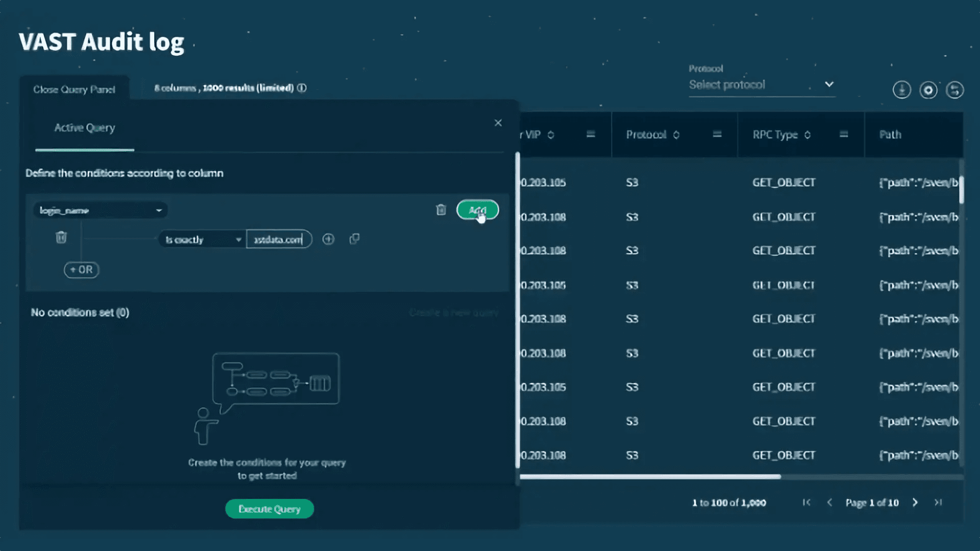
Task: Go to the previous results page
Action: click(x=829, y=503)
